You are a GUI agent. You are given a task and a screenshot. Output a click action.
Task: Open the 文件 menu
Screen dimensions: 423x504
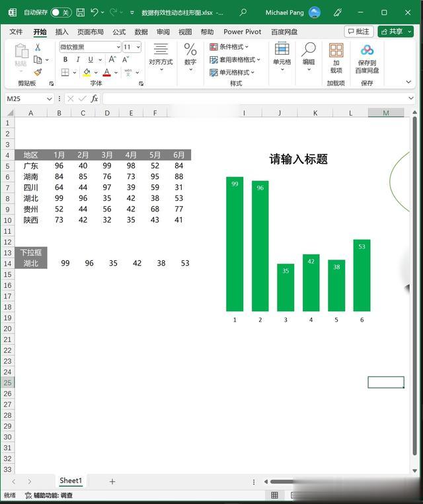point(16,32)
